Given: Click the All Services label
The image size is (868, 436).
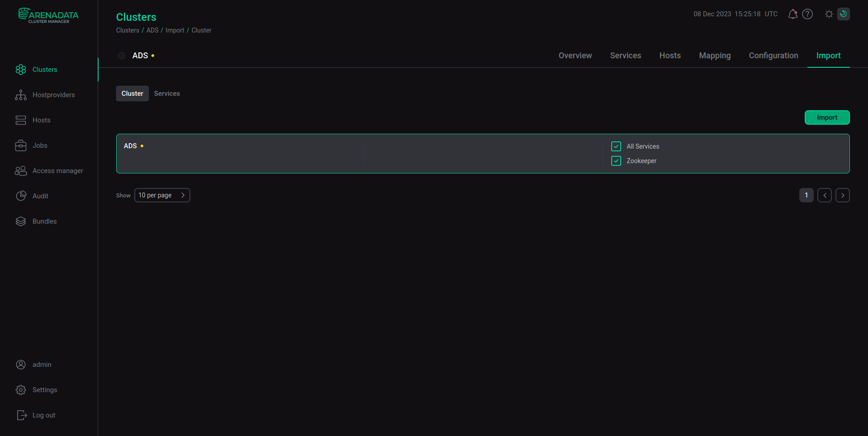Looking at the screenshot, I should click(x=643, y=146).
